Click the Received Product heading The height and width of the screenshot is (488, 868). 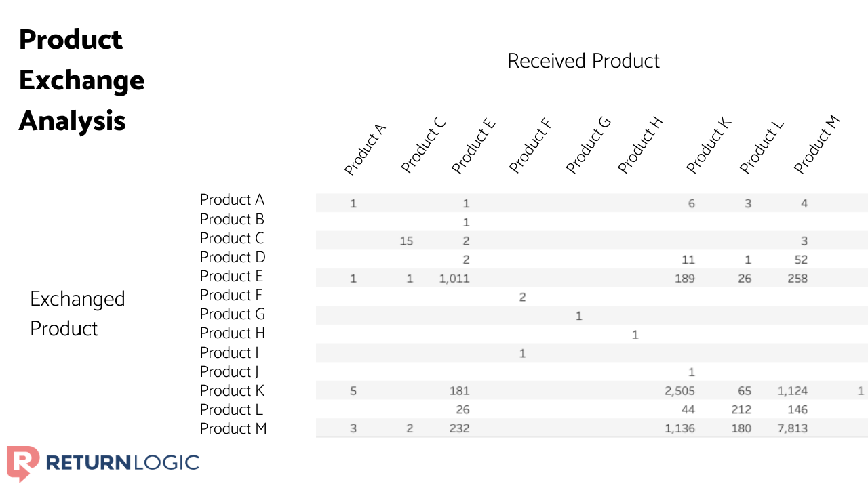[583, 61]
